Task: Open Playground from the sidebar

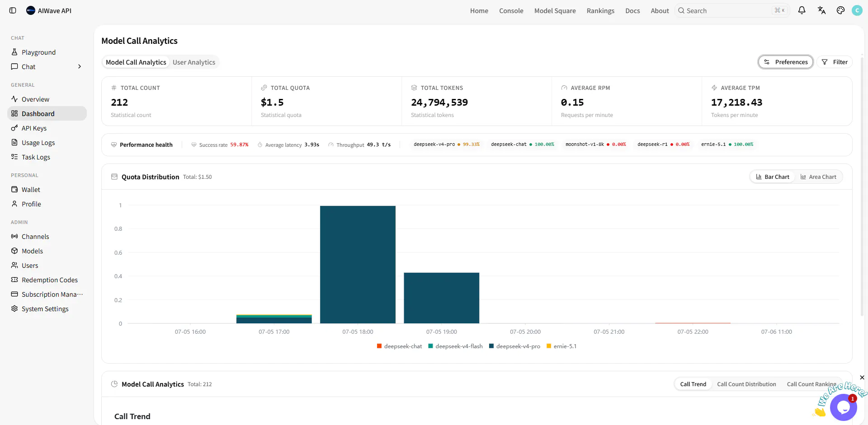Action: (x=47, y=52)
